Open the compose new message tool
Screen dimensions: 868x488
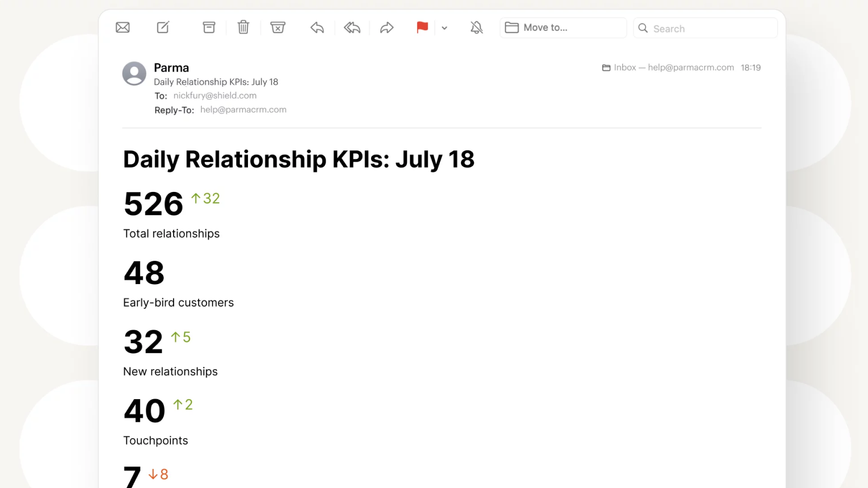coord(162,27)
